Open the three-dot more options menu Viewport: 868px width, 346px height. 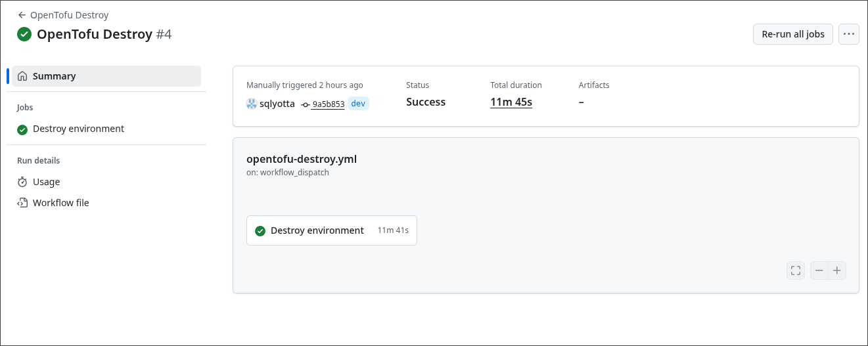click(848, 34)
